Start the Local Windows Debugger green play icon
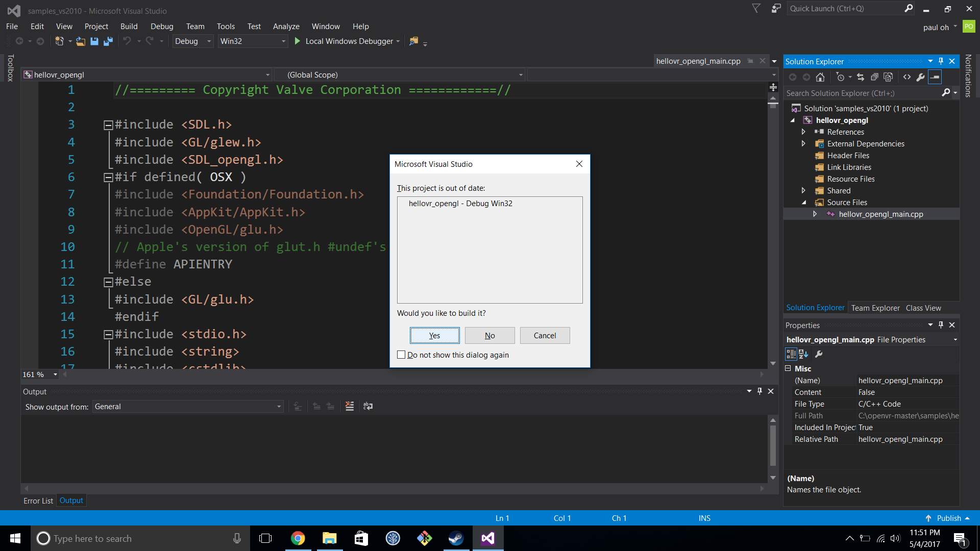 [x=297, y=41]
